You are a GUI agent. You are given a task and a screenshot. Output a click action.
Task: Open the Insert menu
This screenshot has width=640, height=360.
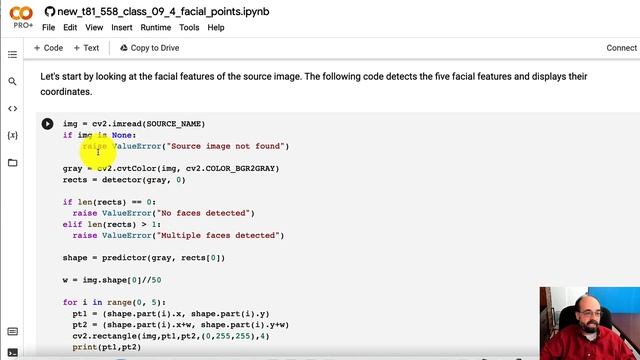(x=122, y=28)
